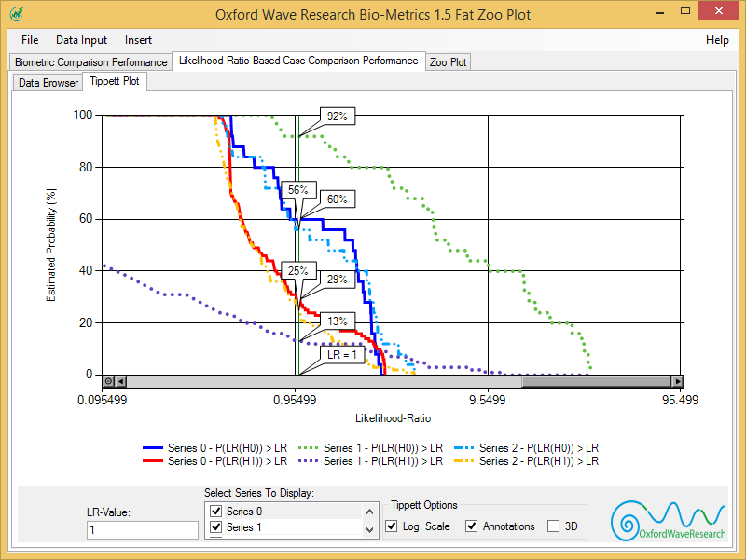Minimize the Bio-Metrics window
Image resolution: width=746 pixels, height=560 pixels.
(x=660, y=11)
